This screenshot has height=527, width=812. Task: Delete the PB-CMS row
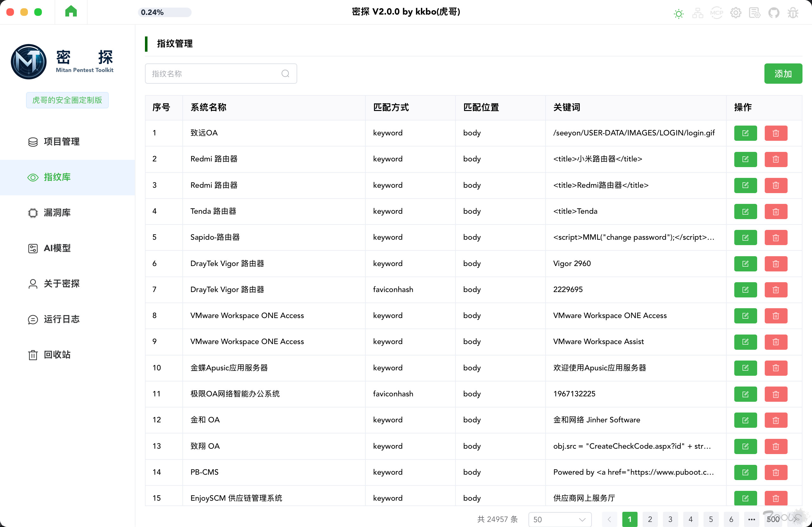coord(776,472)
